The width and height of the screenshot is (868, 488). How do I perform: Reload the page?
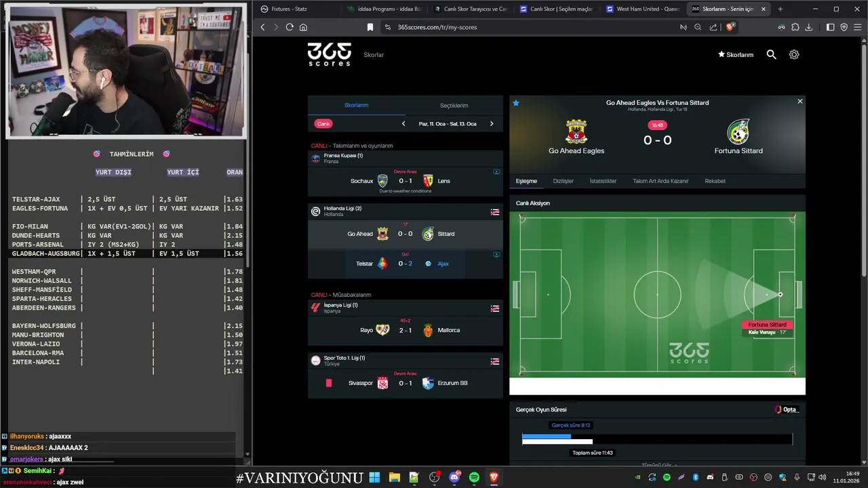(x=290, y=27)
